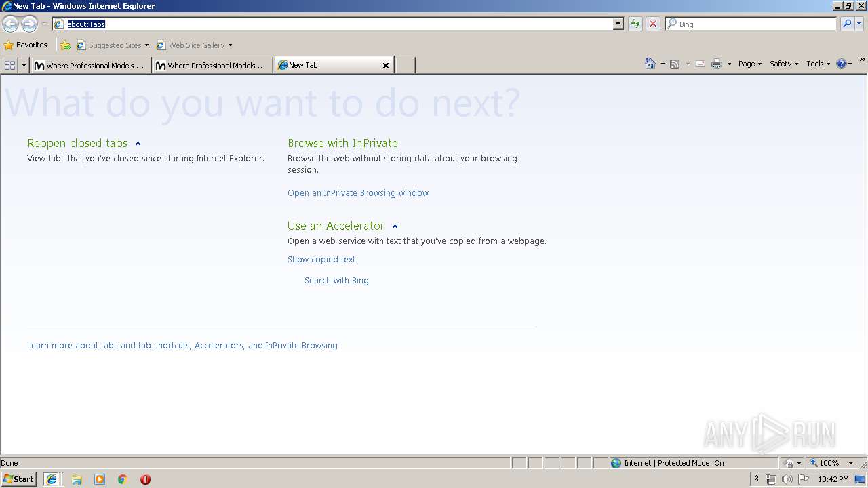Click the green Refresh button
Viewport: 868px width, 488px height.
pyautogui.click(x=635, y=24)
